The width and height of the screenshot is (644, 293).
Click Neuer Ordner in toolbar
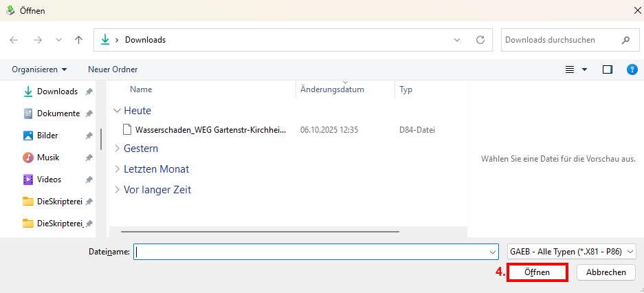[x=113, y=69]
